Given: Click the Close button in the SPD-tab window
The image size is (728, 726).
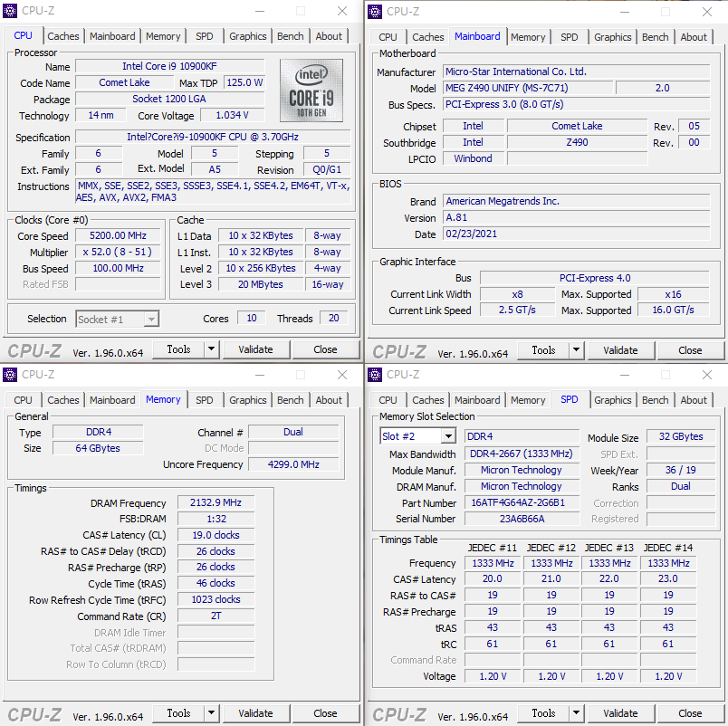Looking at the screenshot, I should click(690, 713).
